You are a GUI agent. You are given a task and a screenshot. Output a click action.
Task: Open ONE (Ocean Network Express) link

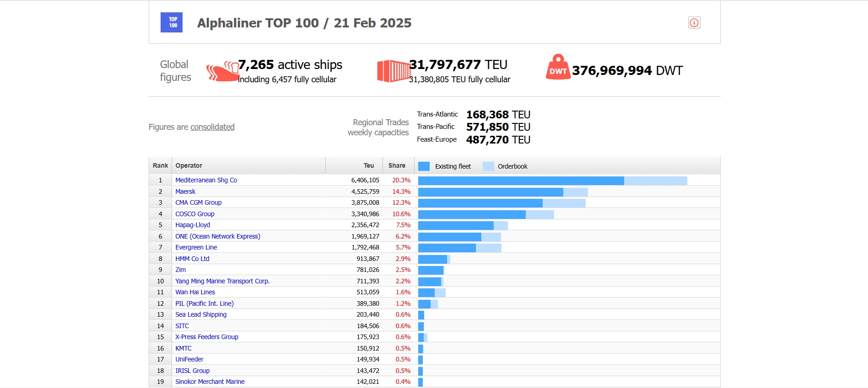click(218, 236)
